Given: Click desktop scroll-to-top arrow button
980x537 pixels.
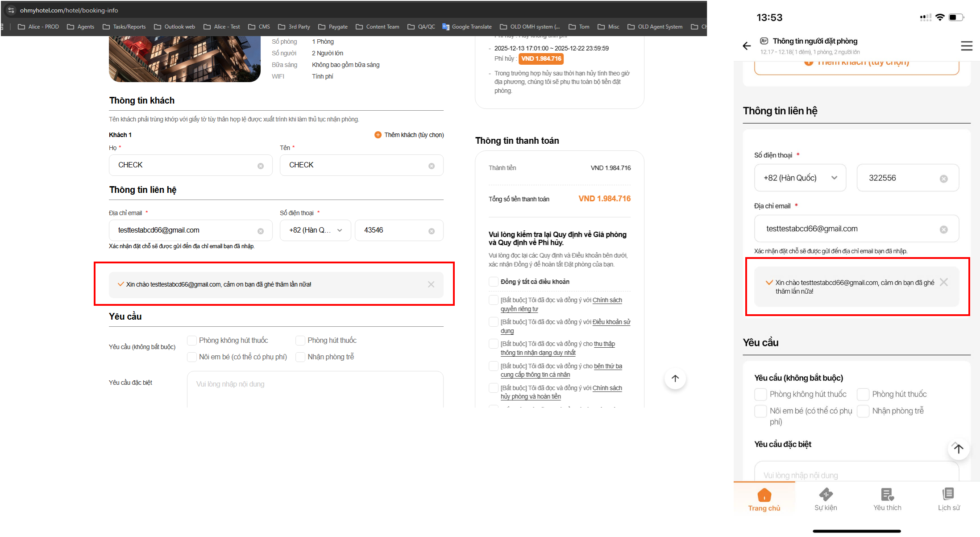Looking at the screenshot, I should (675, 379).
